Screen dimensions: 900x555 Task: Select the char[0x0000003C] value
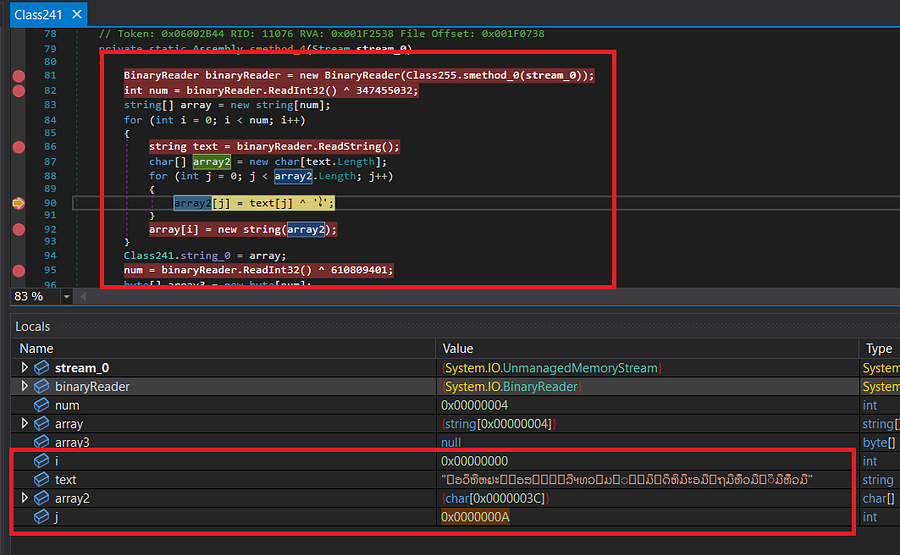(495, 498)
